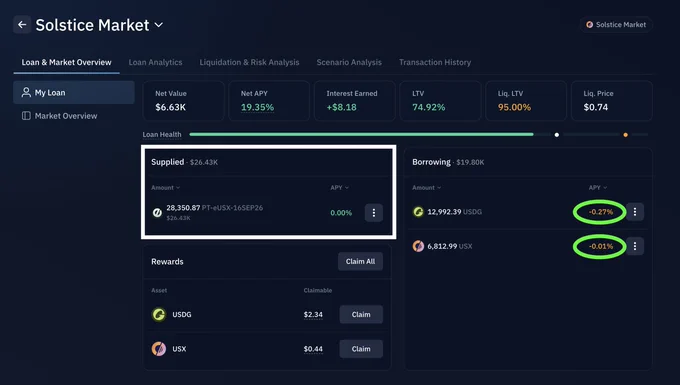
Task: Click the Liq. Price $0.74 value
Action: pyautogui.click(x=595, y=107)
